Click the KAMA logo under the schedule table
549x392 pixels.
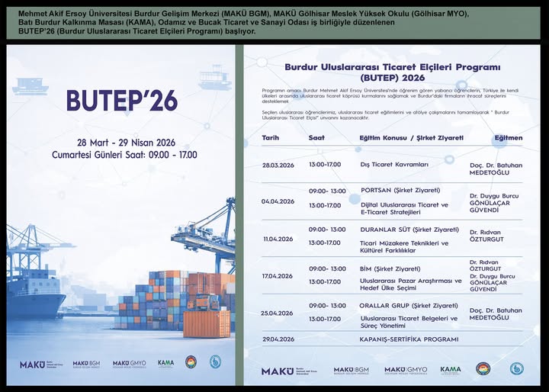click(451, 370)
